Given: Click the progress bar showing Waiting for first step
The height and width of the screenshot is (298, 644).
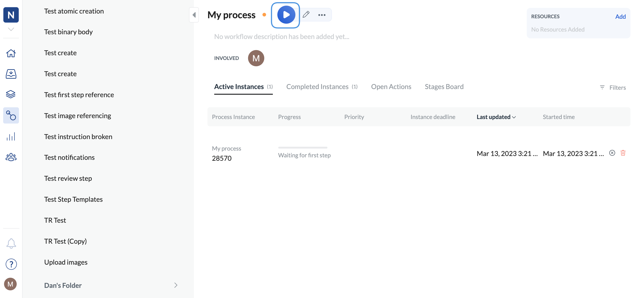Looking at the screenshot, I should pos(303,148).
